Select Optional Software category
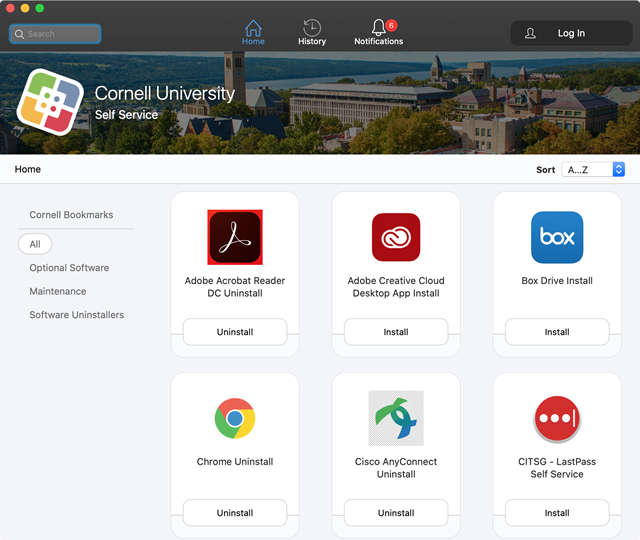The image size is (640, 540). [69, 268]
